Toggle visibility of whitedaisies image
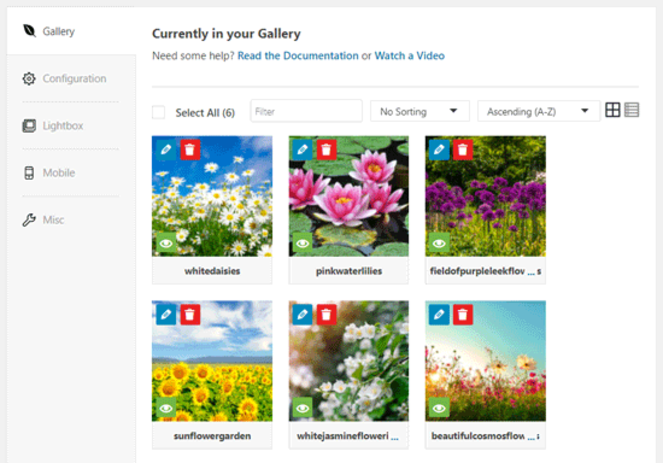 coord(166,243)
